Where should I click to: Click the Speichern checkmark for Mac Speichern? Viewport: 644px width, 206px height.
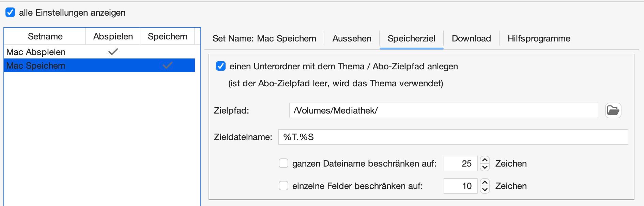(167, 65)
